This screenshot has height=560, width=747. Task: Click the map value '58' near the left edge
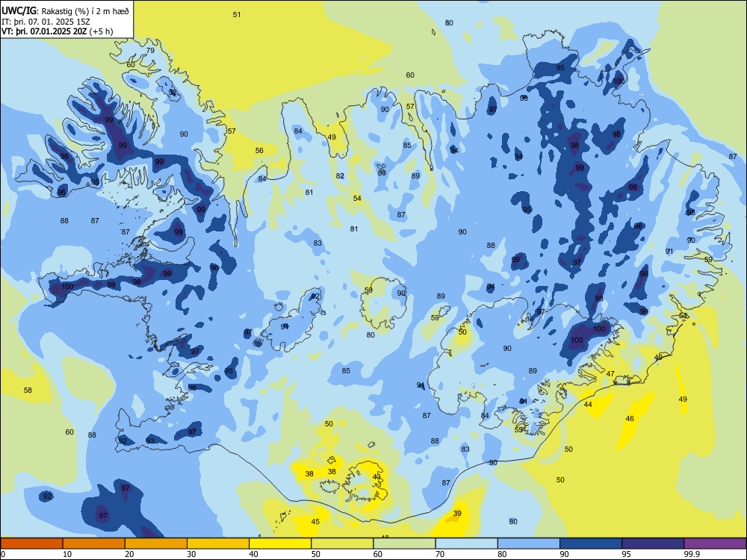(28, 391)
